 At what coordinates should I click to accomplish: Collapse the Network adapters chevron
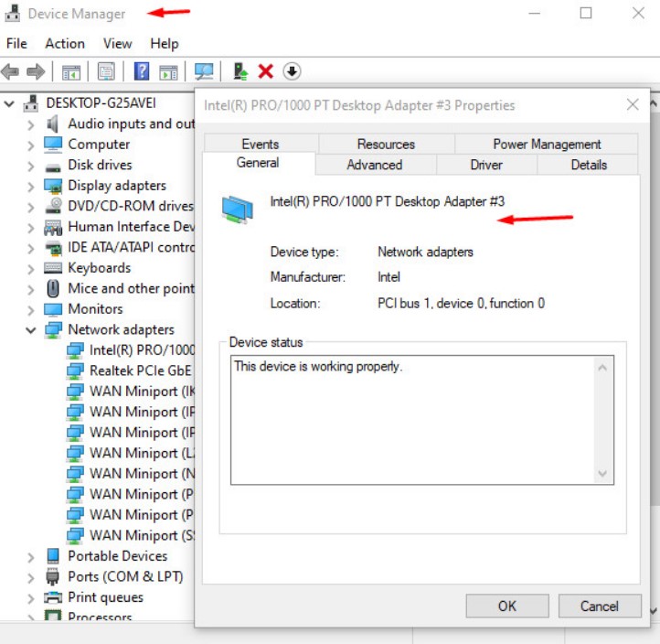[30, 330]
